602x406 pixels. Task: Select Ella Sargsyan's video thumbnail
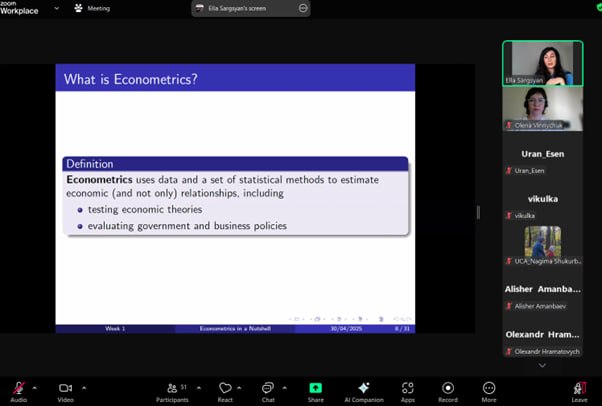point(542,63)
